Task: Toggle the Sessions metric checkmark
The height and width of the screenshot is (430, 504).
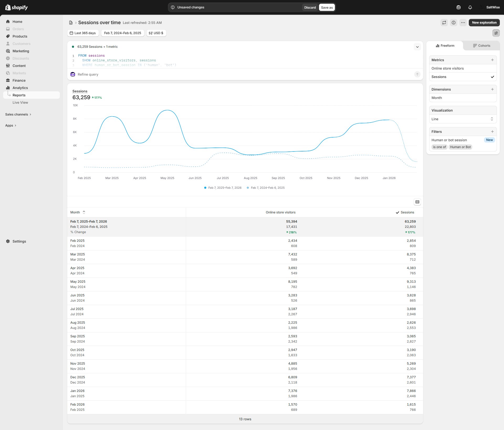Action: click(492, 77)
